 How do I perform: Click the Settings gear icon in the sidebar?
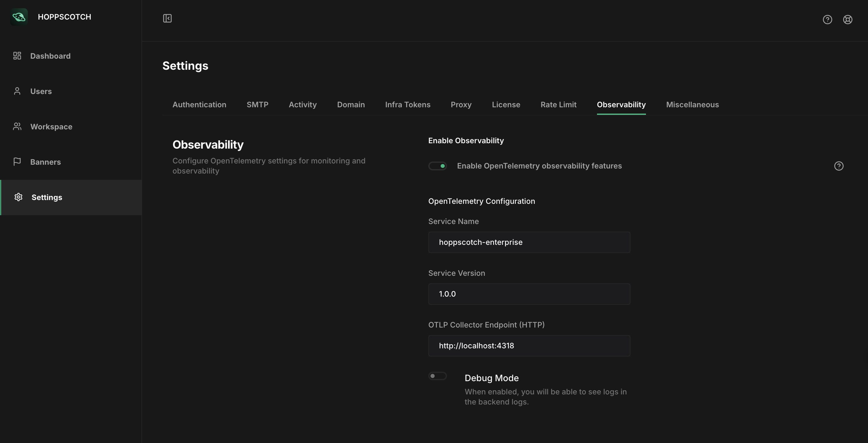[x=19, y=197]
